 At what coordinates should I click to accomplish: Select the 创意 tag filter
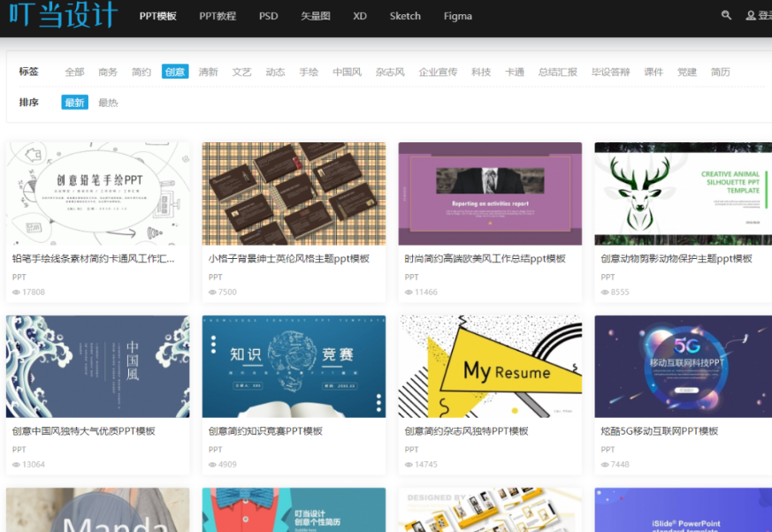[174, 72]
